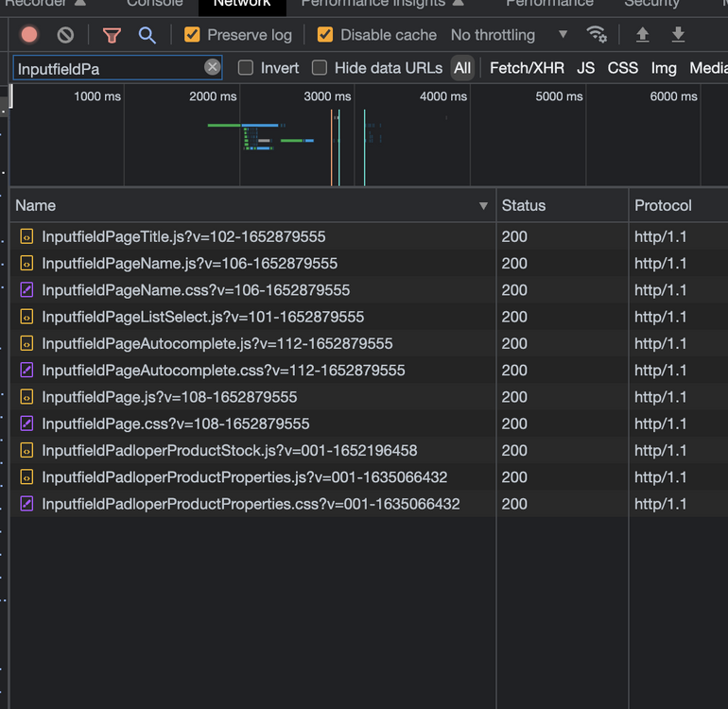Clear the network log with the clear icon

pyautogui.click(x=65, y=35)
